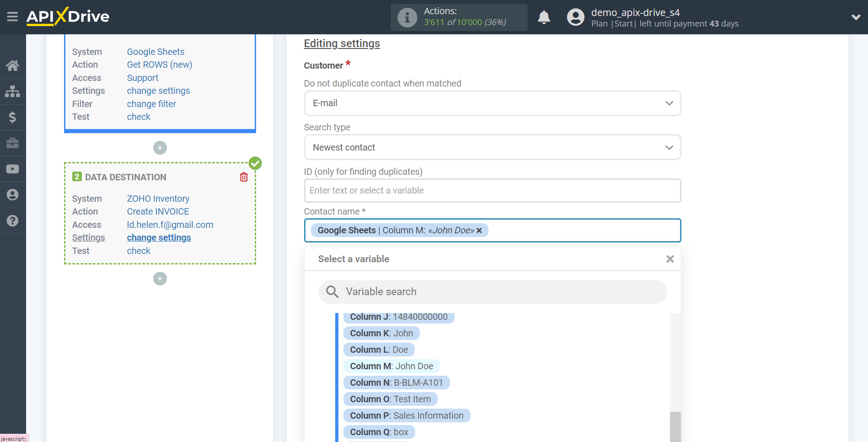Screen dimensions: 868x442
Task: Click change settings in Data Destination
Action: pyautogui.click(x=159, y=237)
